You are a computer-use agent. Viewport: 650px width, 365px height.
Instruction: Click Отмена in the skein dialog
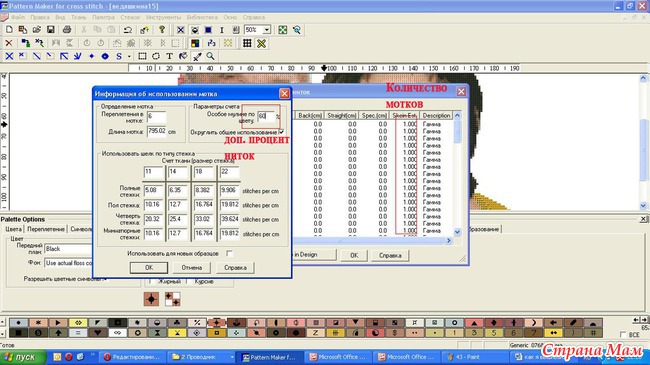192,268
